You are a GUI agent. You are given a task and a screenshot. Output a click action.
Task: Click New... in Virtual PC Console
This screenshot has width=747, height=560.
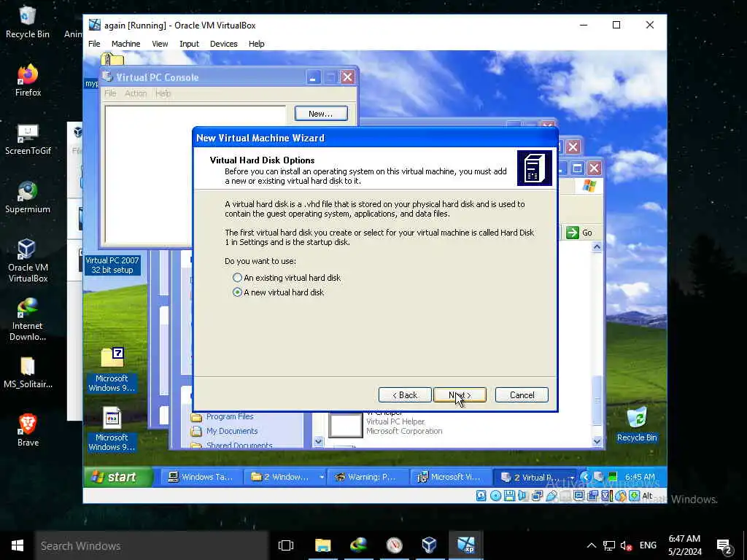(321, 113)
